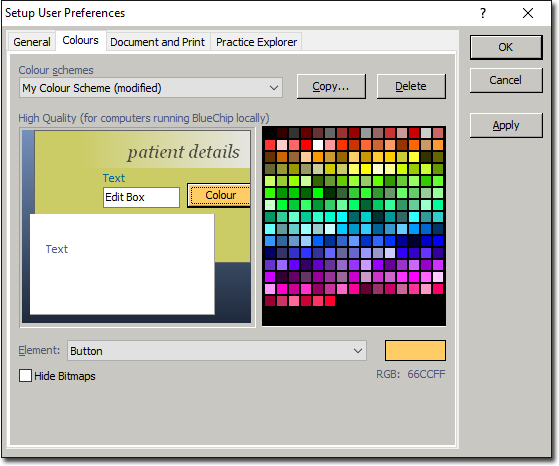The height and width of the screenshot is (466, 559).
Task: Go to the Practice Explorer tab
Action: 256,42
